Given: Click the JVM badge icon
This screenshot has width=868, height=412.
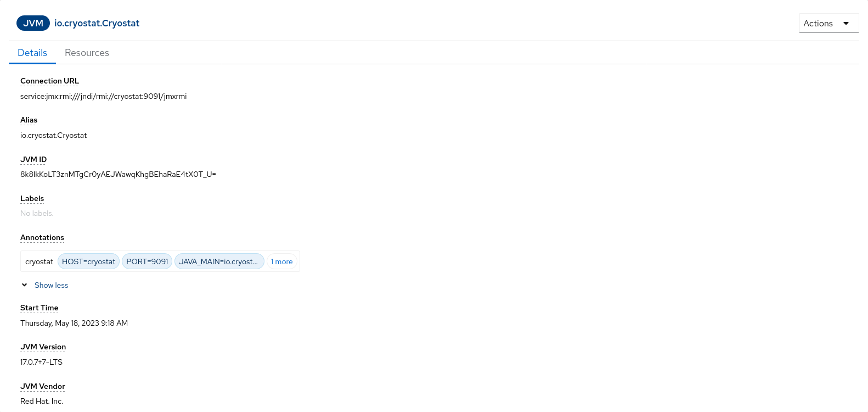Looking at the screenshot, I should coord(33,23).
